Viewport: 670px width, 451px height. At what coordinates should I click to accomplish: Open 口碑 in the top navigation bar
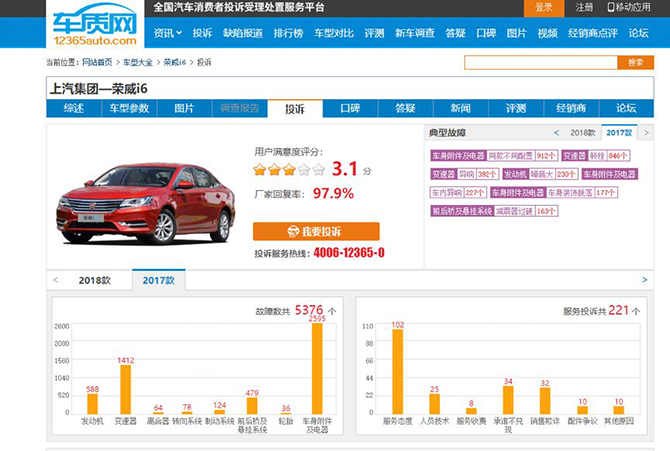486,33
